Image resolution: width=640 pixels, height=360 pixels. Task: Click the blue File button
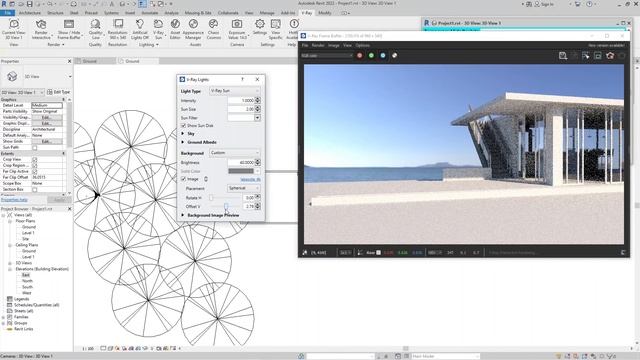point(7,13)
